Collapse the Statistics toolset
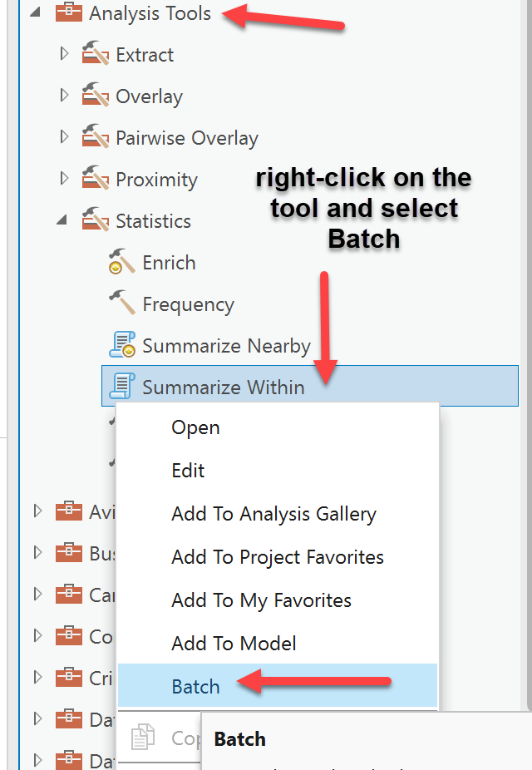The width and height of the screenshot is (532, 770). (x=63, y=222)
